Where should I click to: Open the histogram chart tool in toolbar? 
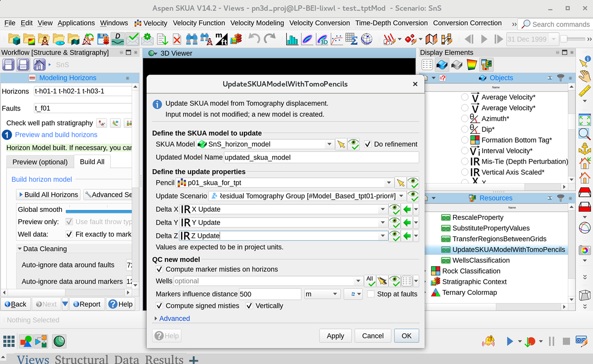pos(292,39)
